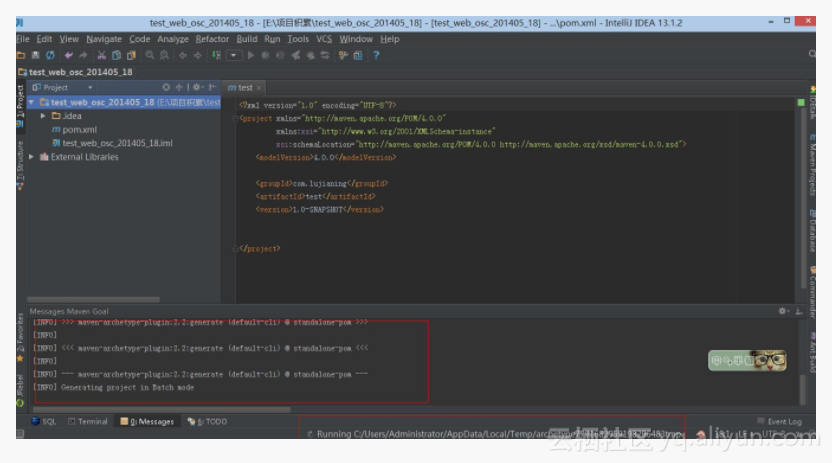
Task: Open the Analyze menu
Action: (x=173, y=39)
